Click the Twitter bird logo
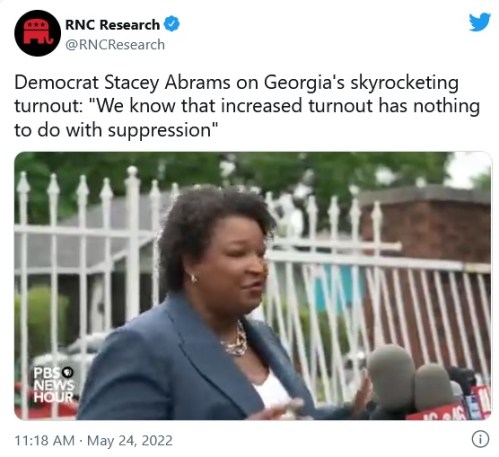 [480, 22]
